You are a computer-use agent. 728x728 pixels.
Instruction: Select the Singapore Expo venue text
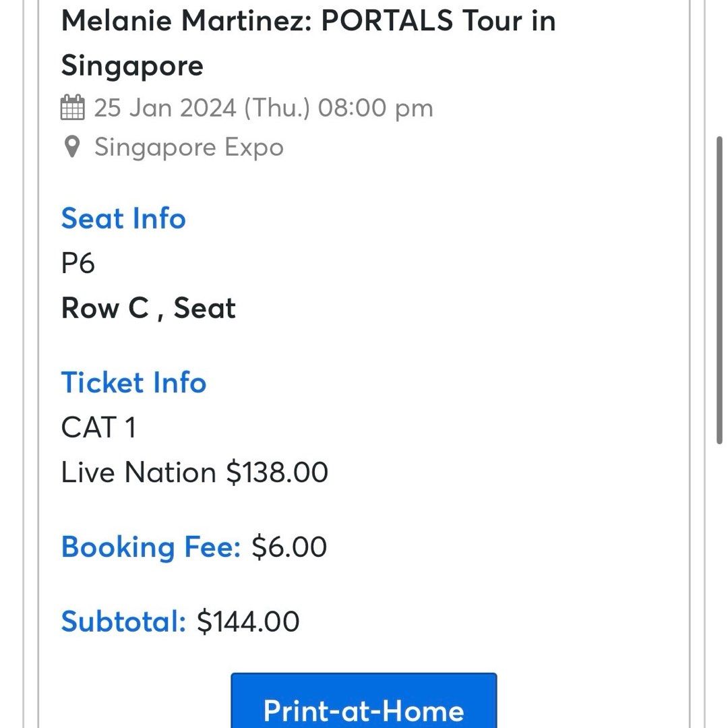(189, 147)
